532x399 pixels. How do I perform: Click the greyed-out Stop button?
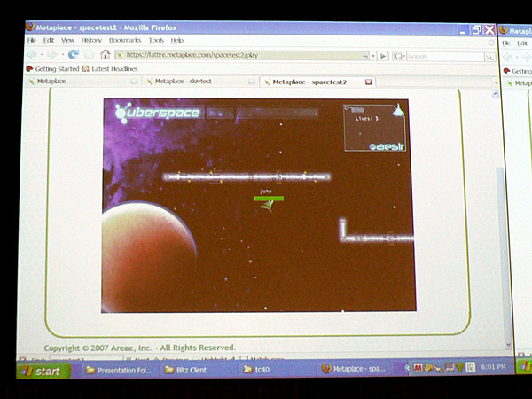90,55
